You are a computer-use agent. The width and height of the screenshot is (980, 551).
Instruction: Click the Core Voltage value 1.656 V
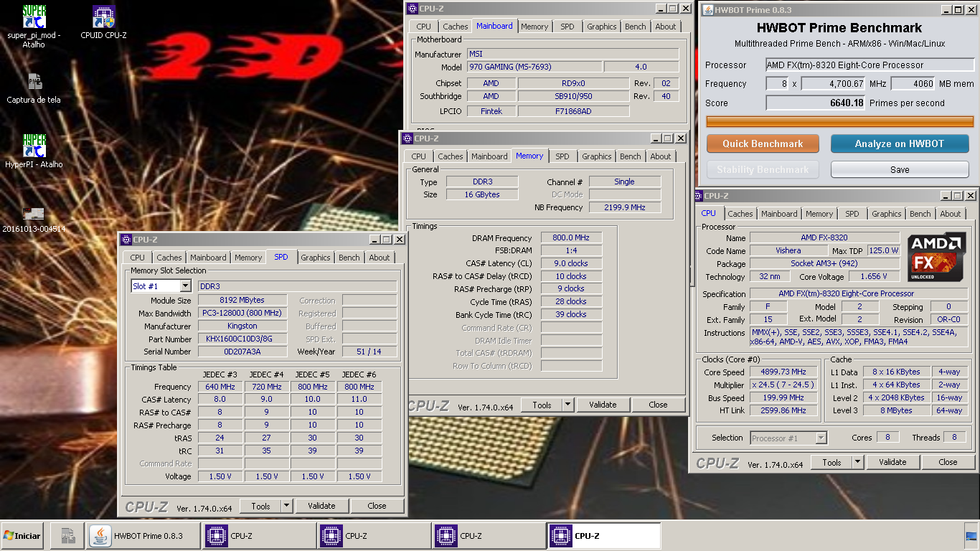[873, 276]
